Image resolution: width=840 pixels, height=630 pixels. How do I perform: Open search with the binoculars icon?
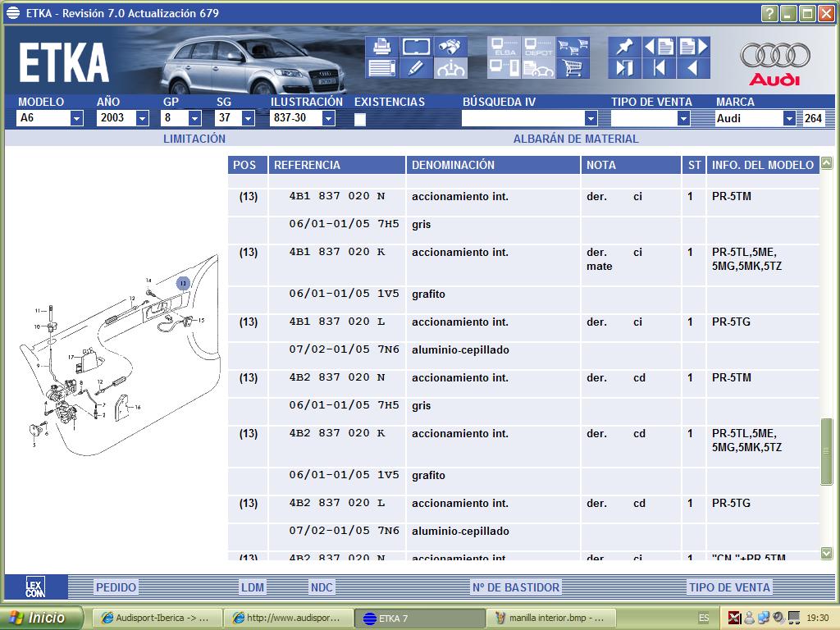450,47
